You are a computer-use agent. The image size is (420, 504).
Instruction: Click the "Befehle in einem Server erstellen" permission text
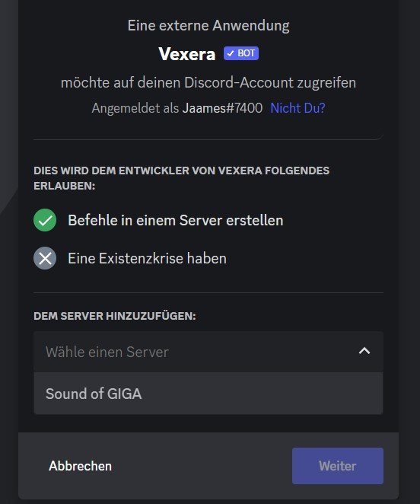(176, 221)
